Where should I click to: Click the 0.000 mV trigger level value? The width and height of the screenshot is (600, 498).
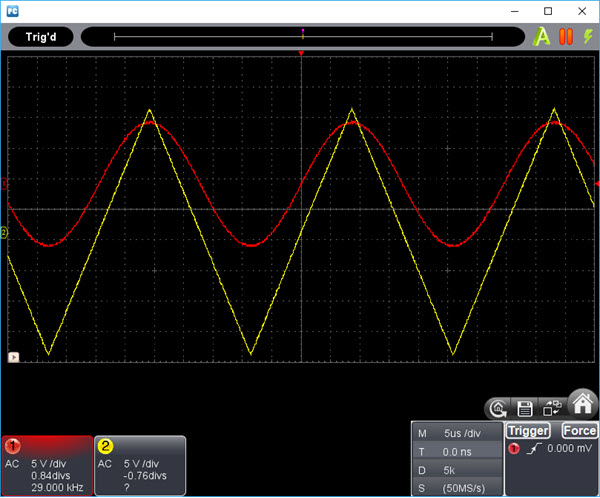[x=569, y=448]
